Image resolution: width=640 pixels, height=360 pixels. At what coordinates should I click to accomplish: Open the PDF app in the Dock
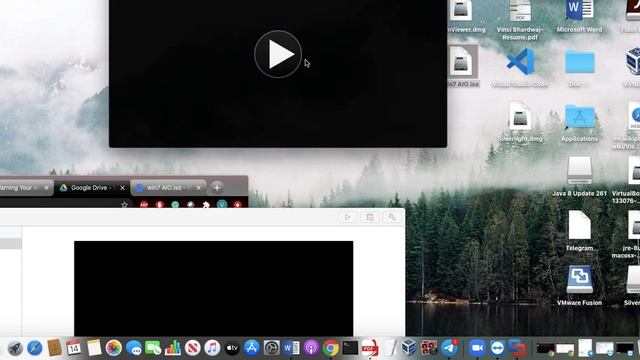[370, 348]
